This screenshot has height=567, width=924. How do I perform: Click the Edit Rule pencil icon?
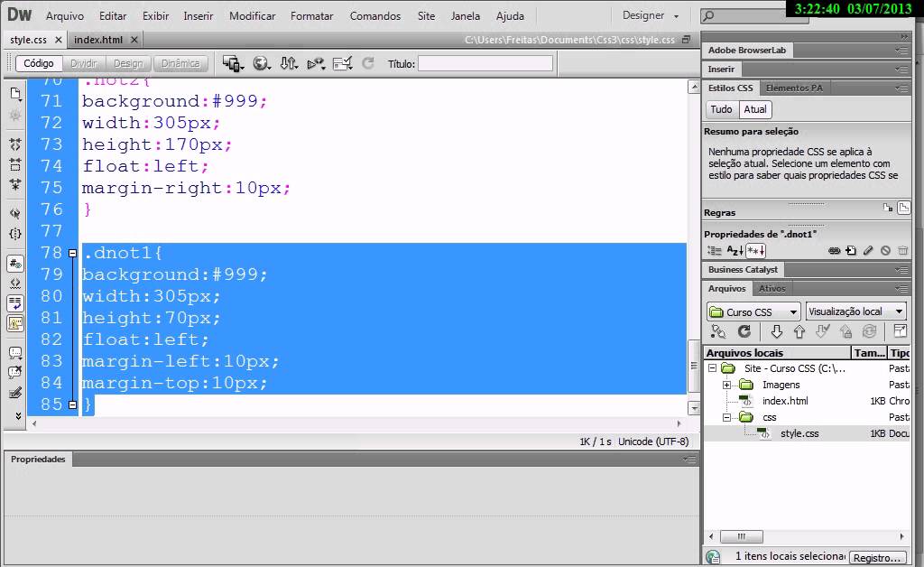(x=868, y=250)
